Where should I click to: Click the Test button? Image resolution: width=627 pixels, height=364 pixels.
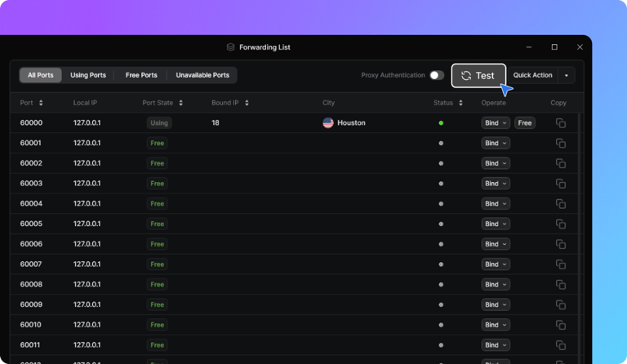pos(478,76)
